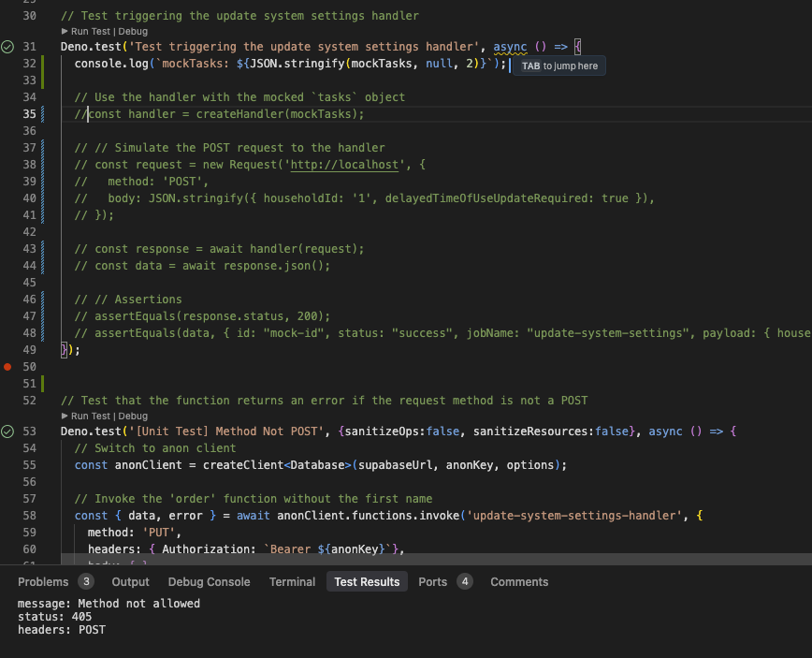Debug the test above line 31
This screenshot has height=658, width=812.
point(133,32)
